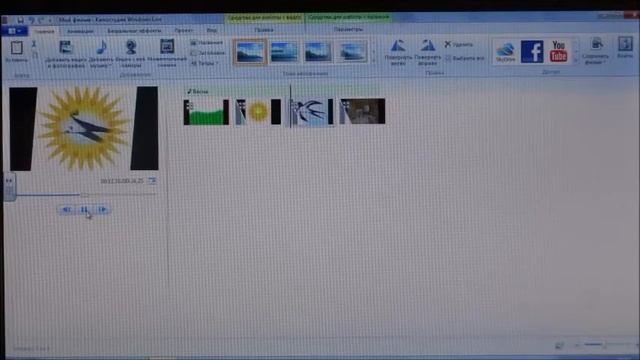Screen dimensions: 640x360
Task: Click the preview playback seek bar
Action: click(86, 195)
